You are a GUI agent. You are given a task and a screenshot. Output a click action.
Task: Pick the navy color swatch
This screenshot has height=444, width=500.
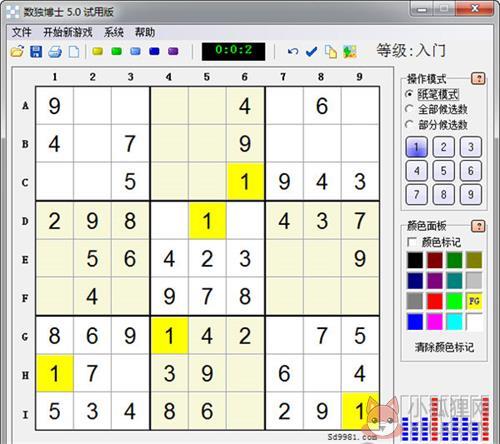[x=415, y=281]
